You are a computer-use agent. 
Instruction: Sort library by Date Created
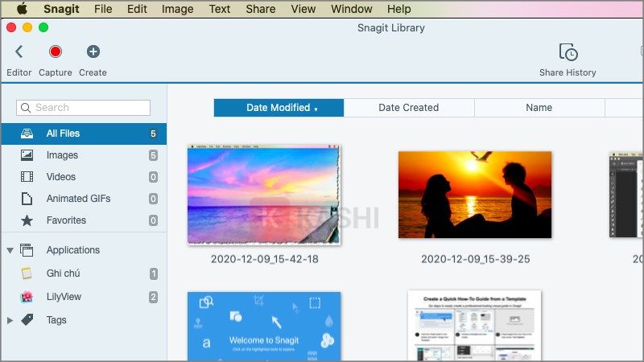tap(409, 108)
